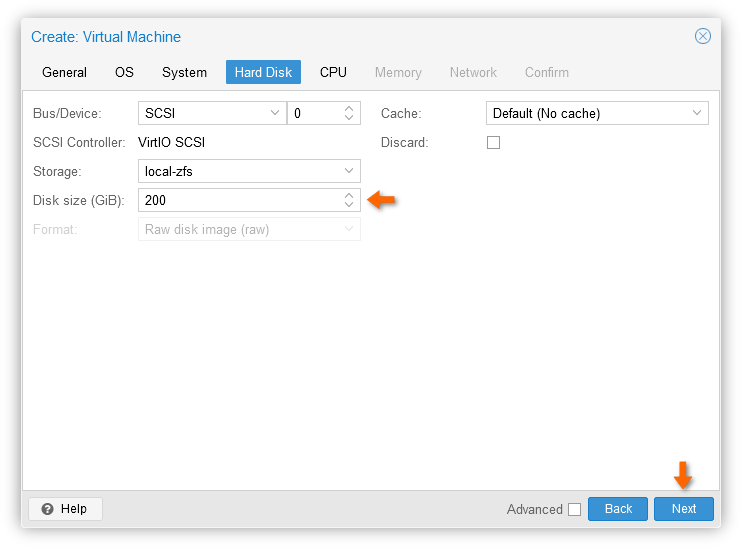
Task: Switch to the OS tab
Action: pos(124,72)
